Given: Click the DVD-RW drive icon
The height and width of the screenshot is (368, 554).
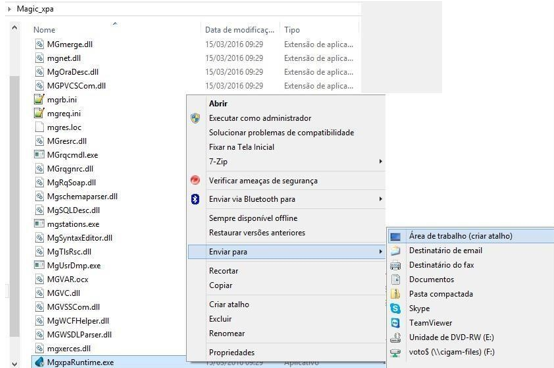Looking at the screenshot, I should pyautogui.click(x=395, y=338).
